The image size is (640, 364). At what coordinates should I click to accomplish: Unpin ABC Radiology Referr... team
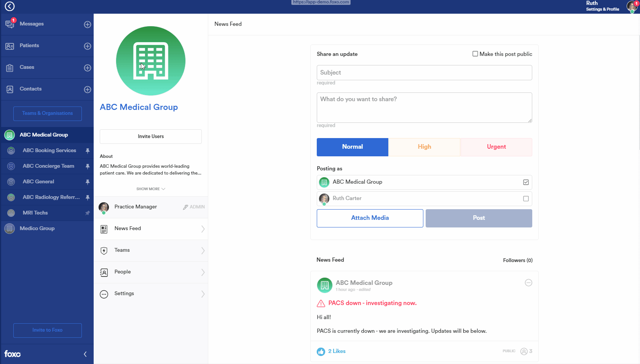pos(88,197)
